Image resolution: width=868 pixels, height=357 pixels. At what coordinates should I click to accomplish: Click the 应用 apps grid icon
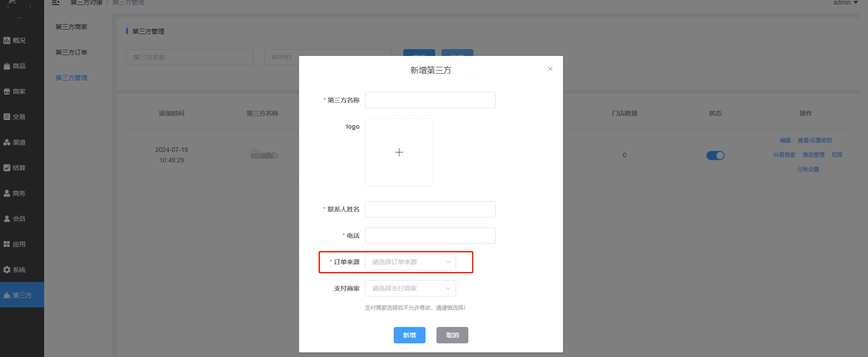point(7,244)
